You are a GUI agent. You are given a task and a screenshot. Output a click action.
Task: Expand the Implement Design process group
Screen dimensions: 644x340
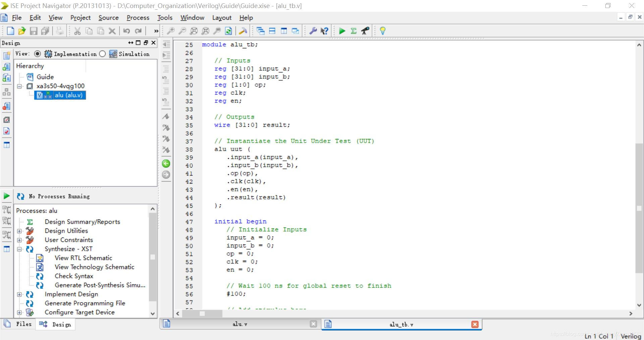[x=19, y=294]
